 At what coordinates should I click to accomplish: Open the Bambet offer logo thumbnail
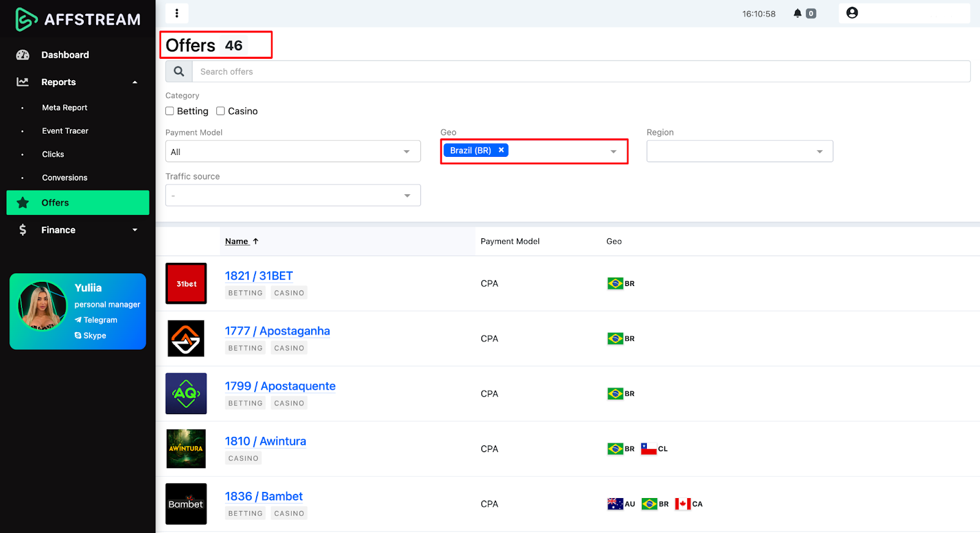186,504
